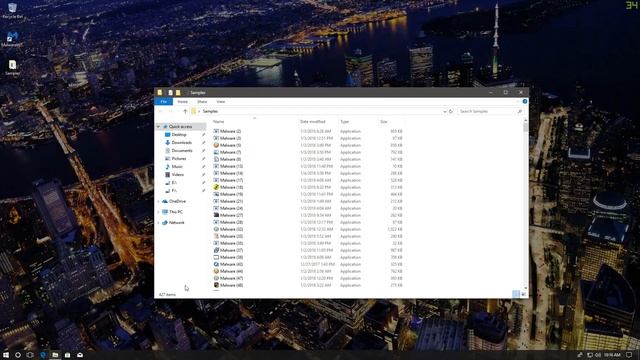Open Task View from the taskbar
The height and width of the screenshot is (360, 640).
pyautogui.click(x=30, y=355)
